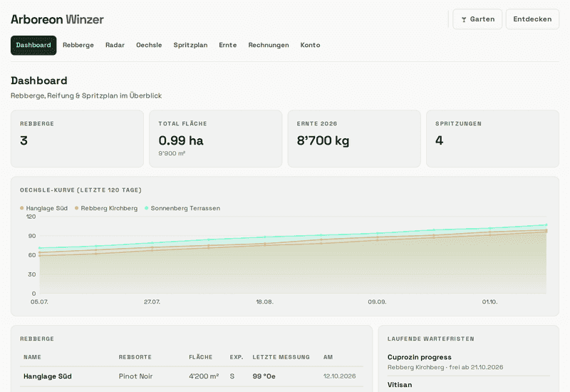Open the Entdecken button
570x392 pixels.
532,19
